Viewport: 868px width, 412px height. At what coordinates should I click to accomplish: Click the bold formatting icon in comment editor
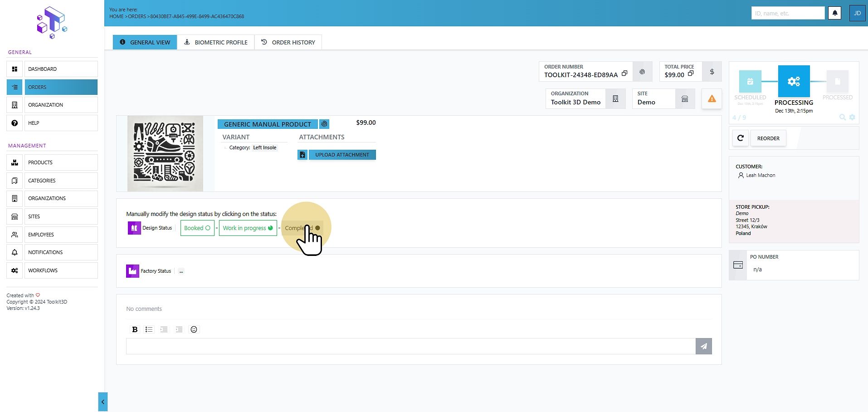pos(135,329)
